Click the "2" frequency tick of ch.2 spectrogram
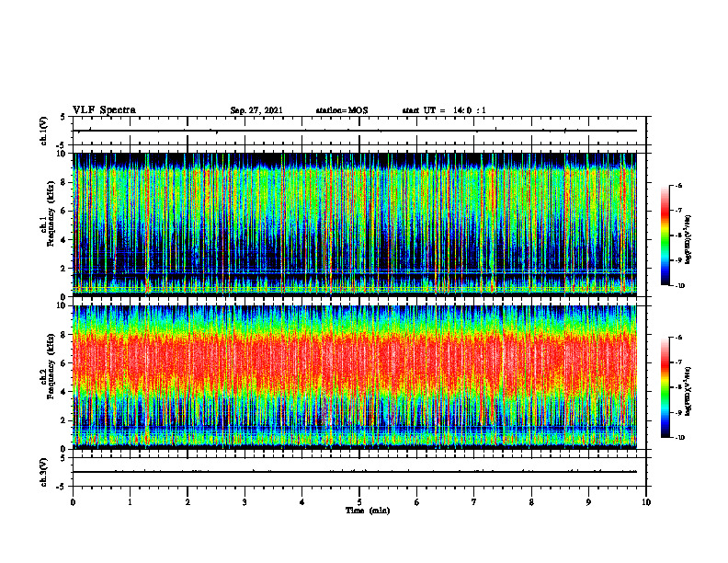Screen dimensions: 728x563 pos(64,420)
